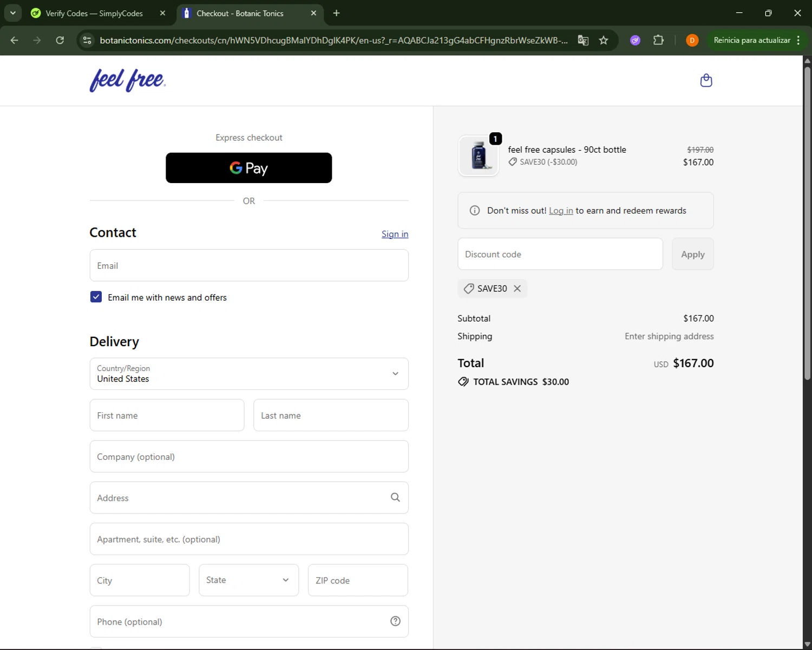Click the feel free capsules product name
Screen dimensions: 812x650
(567, 149)
